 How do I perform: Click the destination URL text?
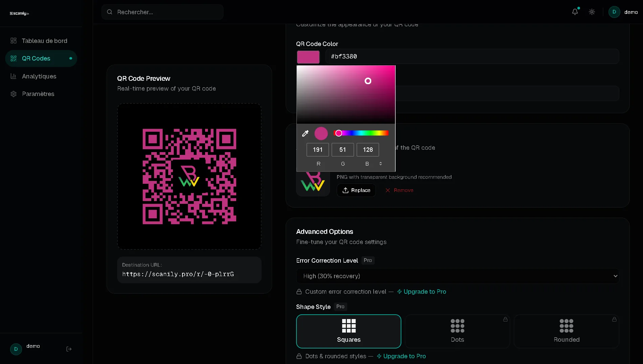coord(178,274)
